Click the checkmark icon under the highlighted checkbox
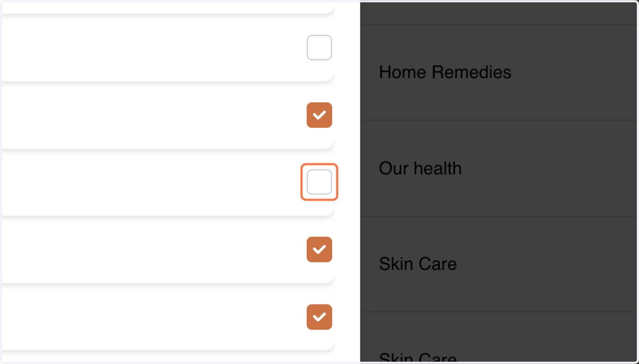 click(x=319, y=250)
